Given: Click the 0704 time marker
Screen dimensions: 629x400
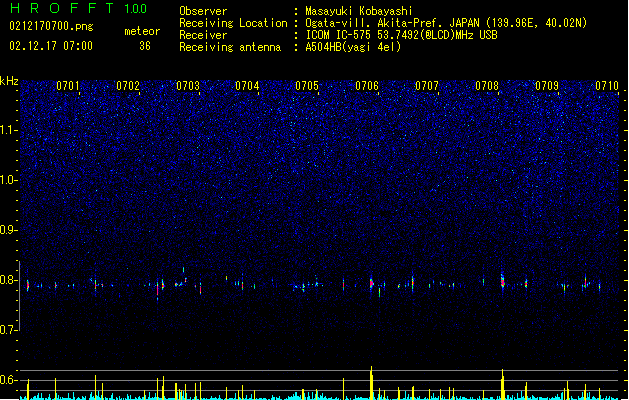Looking at the screenshot, I should [x=247, y=86].
